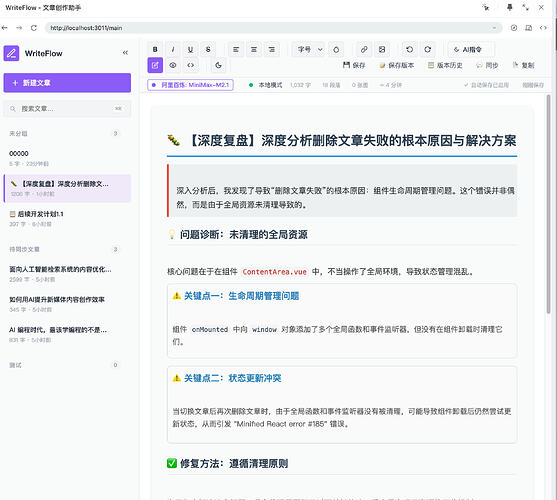Toggle dark mode with the moon icon
This screenshot has height=500, width=557.
(x=218, y=65)
